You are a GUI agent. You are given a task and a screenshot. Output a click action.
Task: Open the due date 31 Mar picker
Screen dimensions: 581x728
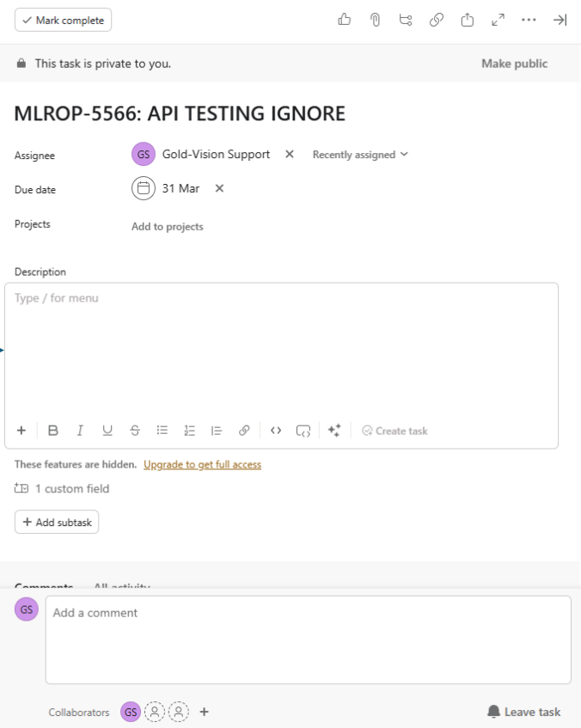(x=167, y=188)
